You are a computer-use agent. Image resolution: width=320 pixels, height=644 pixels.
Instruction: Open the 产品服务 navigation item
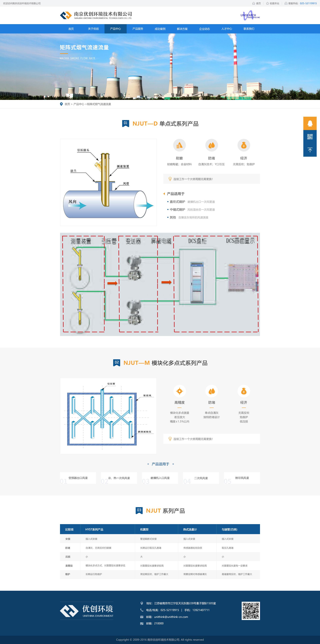click(138, 29)
